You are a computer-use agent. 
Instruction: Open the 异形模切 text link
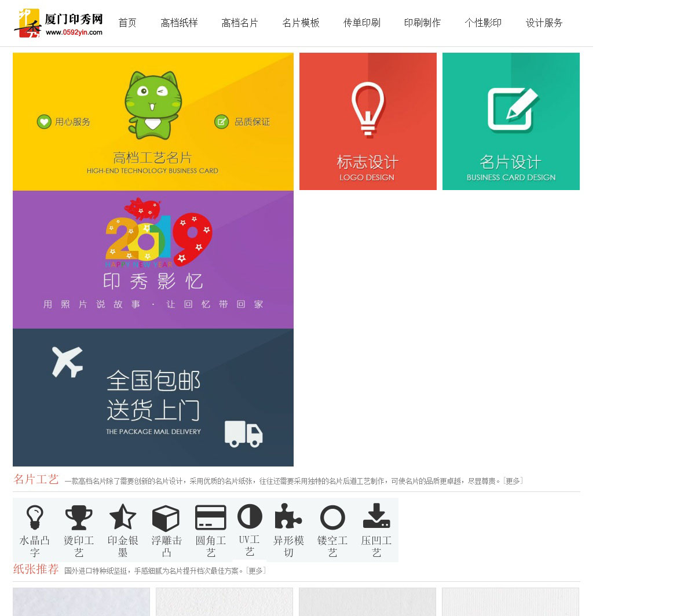point(288,546)
